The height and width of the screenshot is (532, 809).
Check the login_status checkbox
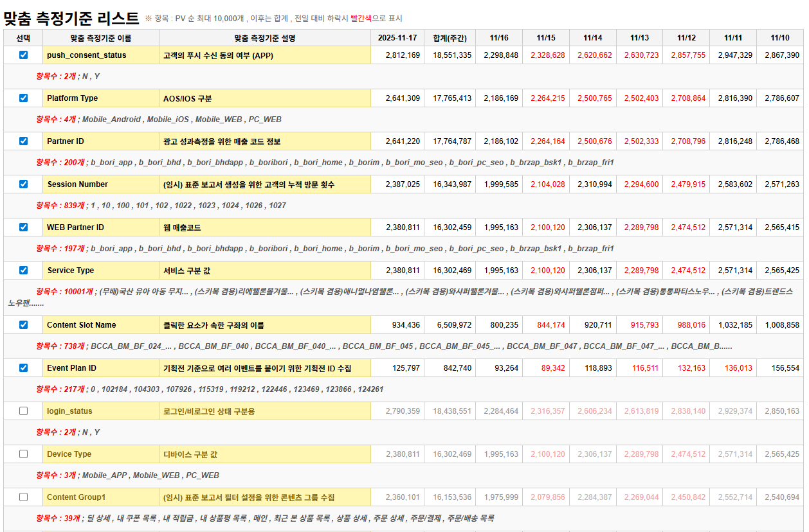pyautogui.click(x=24, y=411)
